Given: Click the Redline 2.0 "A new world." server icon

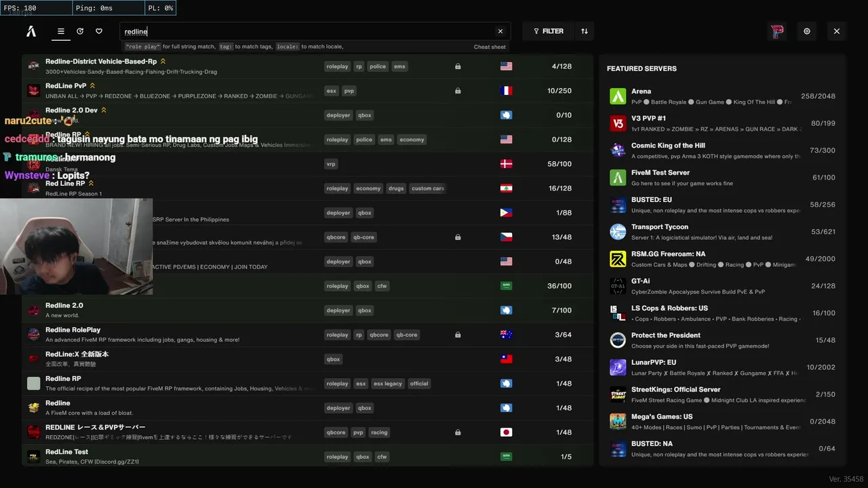Looking at the screenshot, I should point(33,310).
